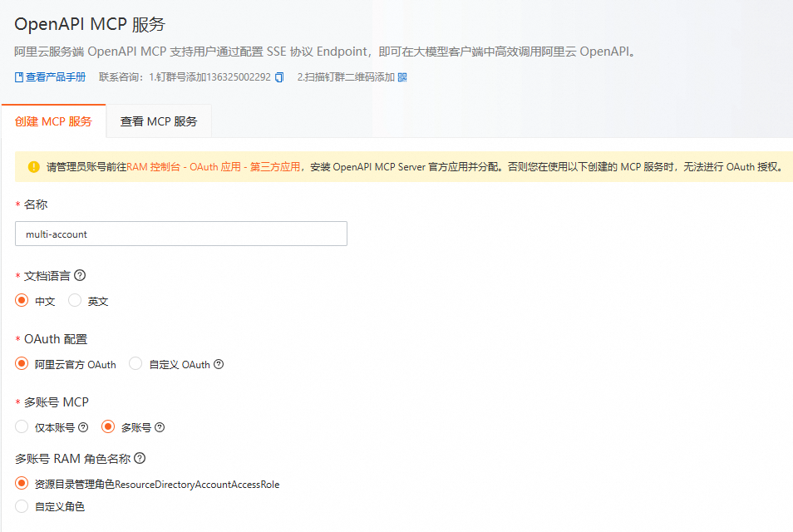Choose ResourceDirectoryAccountAccessRole role
This screenshot has width=793, height=532.
[22, 484]
